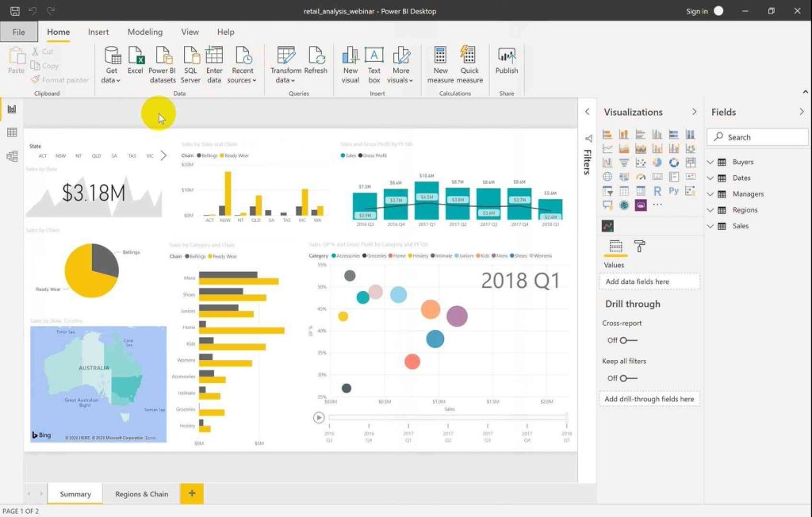The image size is (812, 517).
Task: Click Sign in at top right
Action: 696,11
